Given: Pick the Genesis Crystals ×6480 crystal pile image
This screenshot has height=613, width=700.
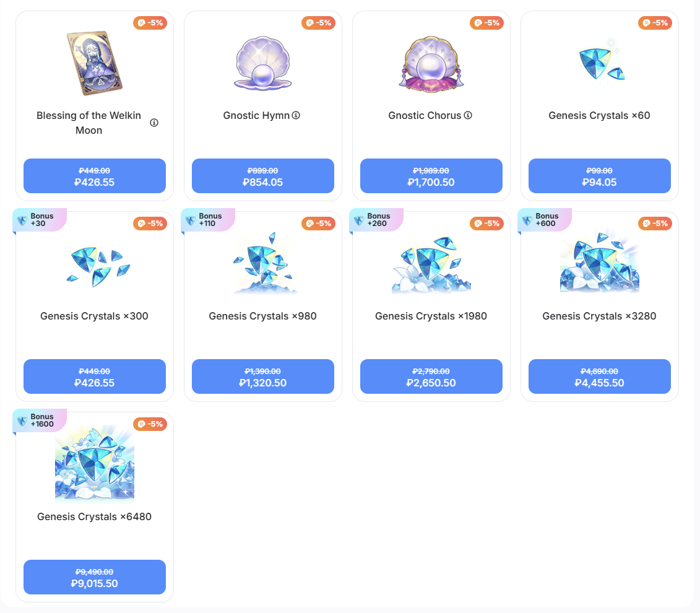Looking at the screenshot, I should click(x=95, y=462).
